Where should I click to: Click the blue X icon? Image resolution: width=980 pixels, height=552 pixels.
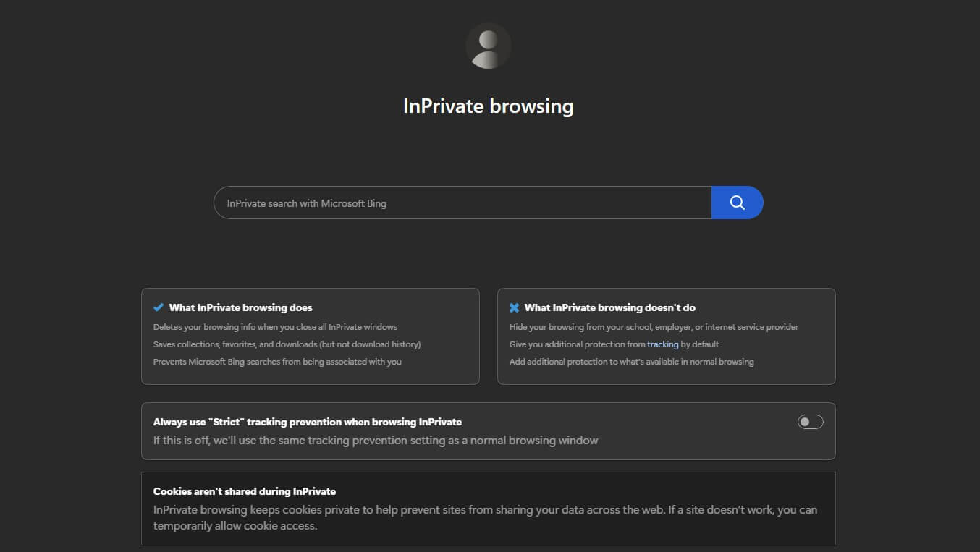pyautogui.click(x=515, y=307)
